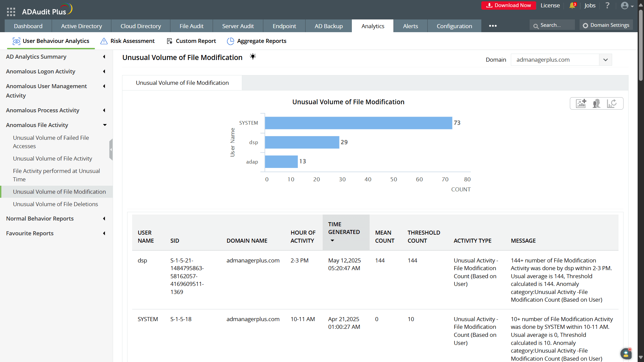Select Unusual Volume of File Deletions report
Screen dimensions: 644x362
[x=55, y=204]
